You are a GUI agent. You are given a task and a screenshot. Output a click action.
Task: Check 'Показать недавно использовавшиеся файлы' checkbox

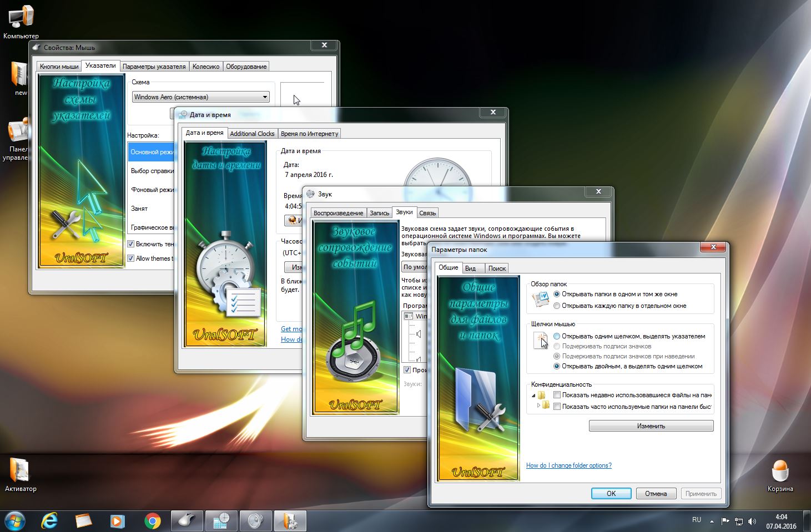557,395
